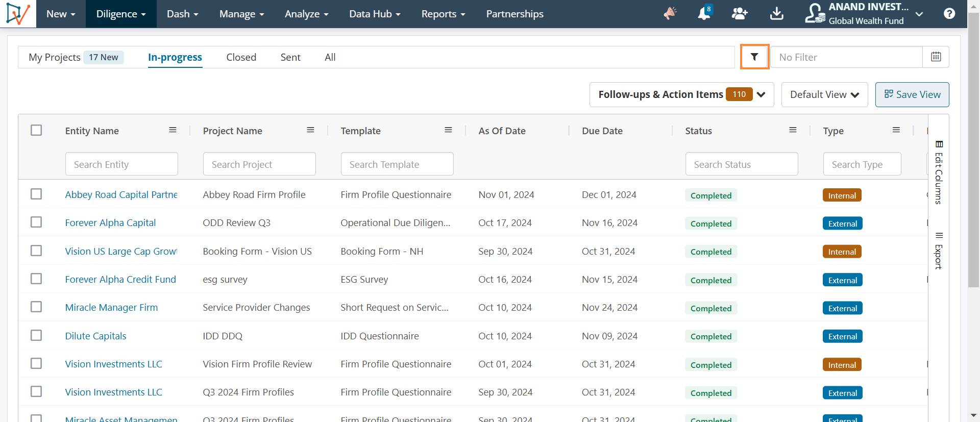Expand the Manage menu

241,14
